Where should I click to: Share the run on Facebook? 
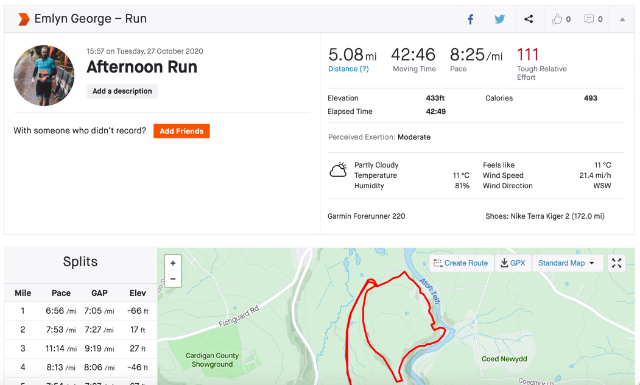click(x=470, y=19)
